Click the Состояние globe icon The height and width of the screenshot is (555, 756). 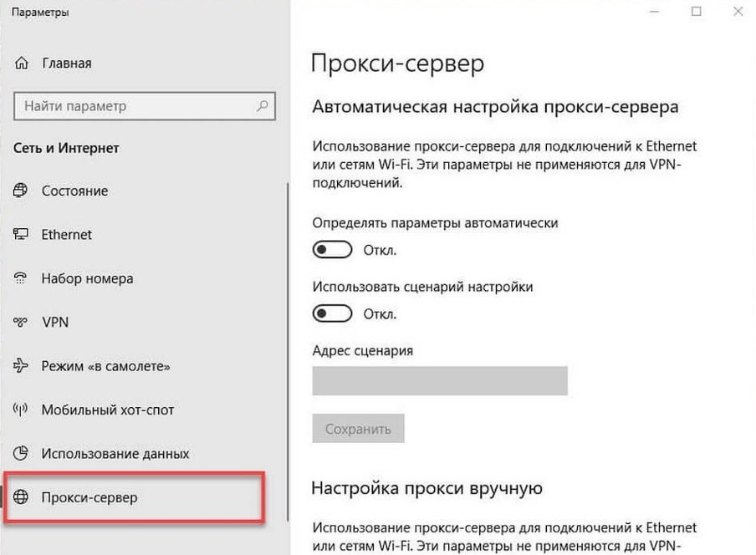(20, 191)
